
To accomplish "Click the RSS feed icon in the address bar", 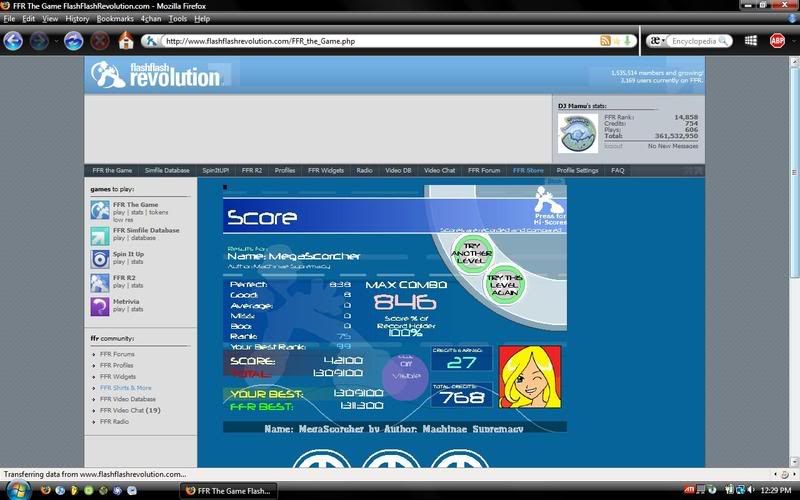I will coord(605,41).
